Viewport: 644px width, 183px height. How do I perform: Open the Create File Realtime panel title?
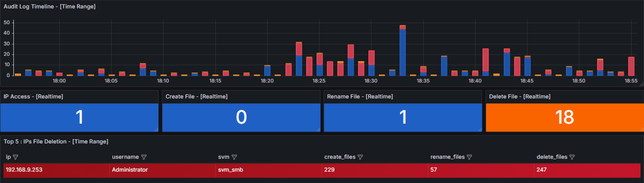pyautogui.click(x=197, y=96)
